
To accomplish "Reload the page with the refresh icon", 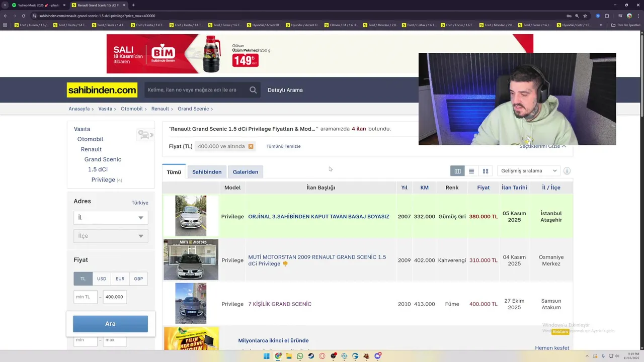I will (x=24, y=16).
